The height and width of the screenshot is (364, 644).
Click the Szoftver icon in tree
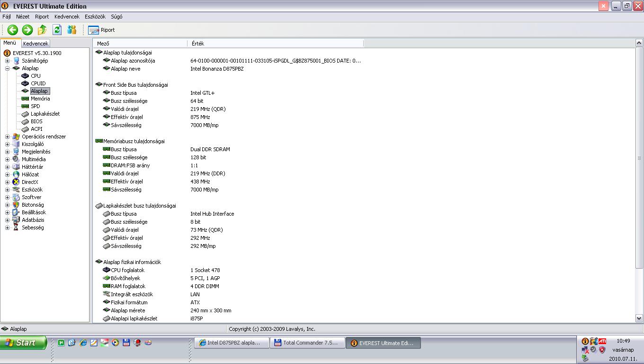(16, 197)
